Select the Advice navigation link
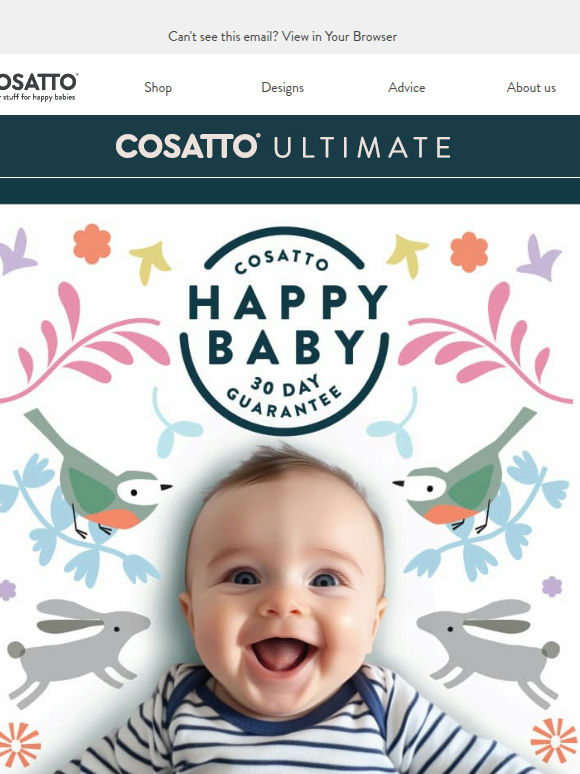This screenshot has height=774, width=580. pos(406,87)
